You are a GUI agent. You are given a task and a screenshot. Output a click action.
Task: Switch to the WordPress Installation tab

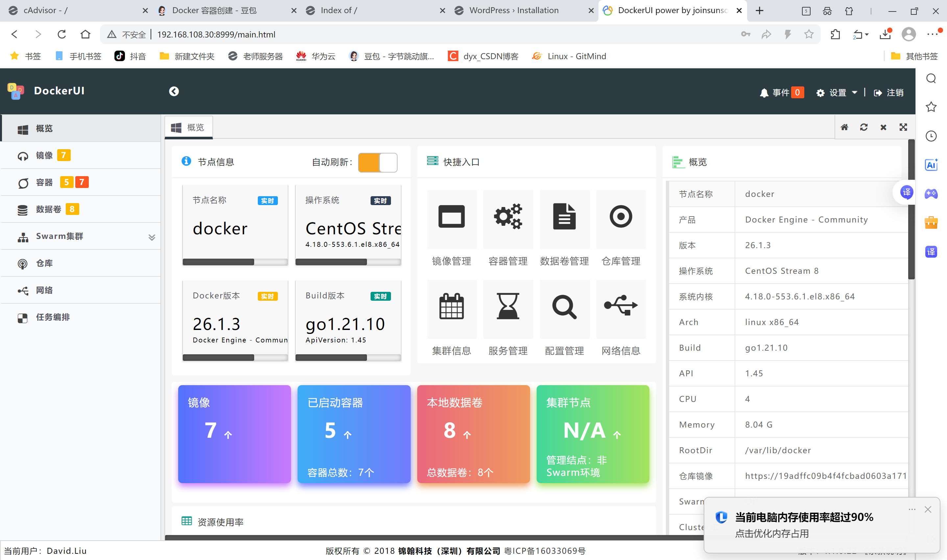[x=513, y=11]
